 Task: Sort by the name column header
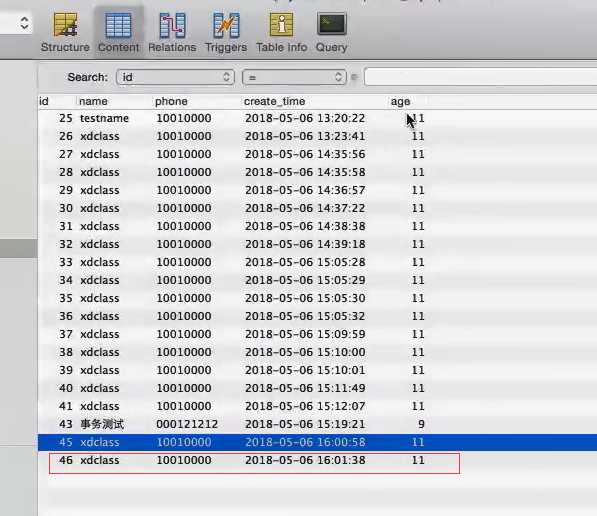tap(93, 101)
